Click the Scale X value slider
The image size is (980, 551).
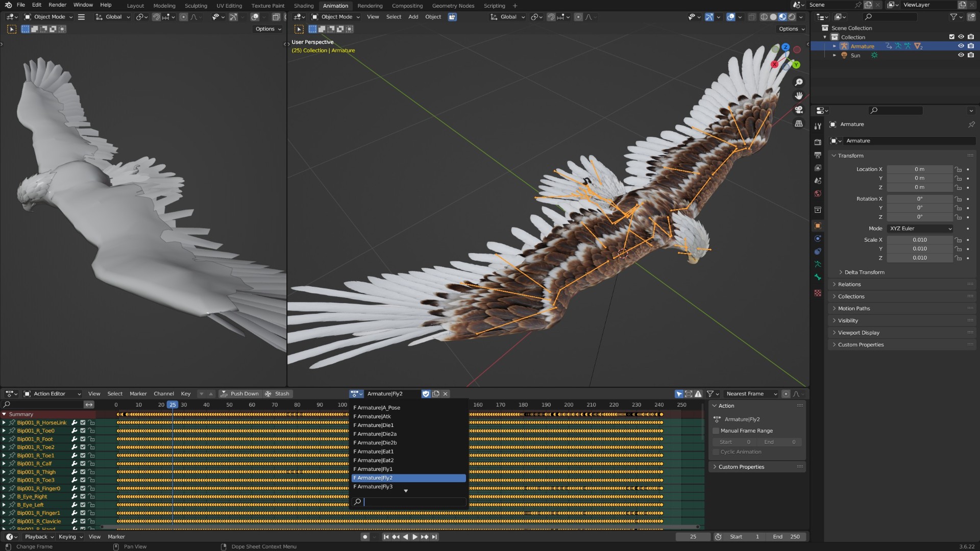pyautogui.click(x=919, y=240)
